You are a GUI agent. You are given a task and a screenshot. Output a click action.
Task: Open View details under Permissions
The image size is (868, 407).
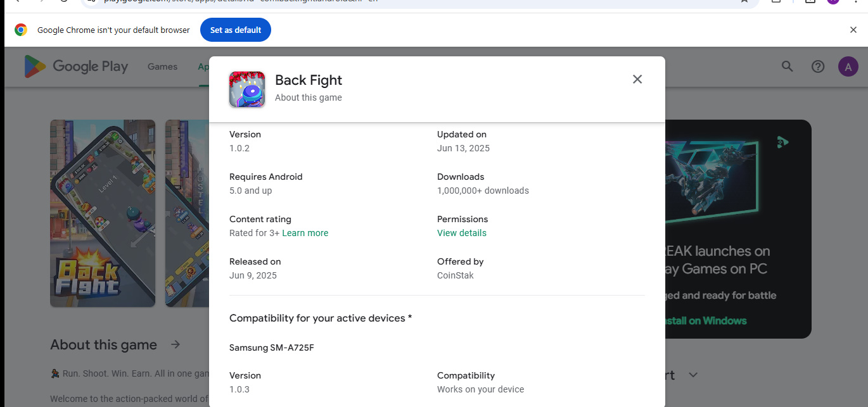click(462, 233)
